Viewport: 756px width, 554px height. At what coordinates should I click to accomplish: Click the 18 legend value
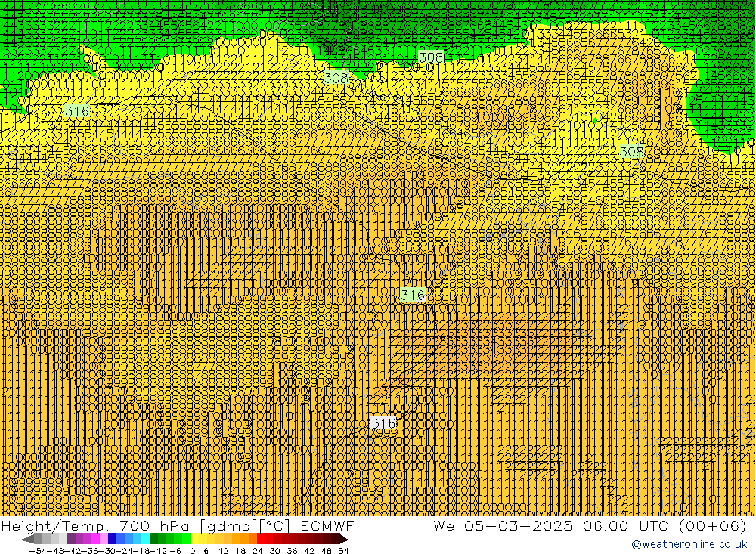coord(240,551)
